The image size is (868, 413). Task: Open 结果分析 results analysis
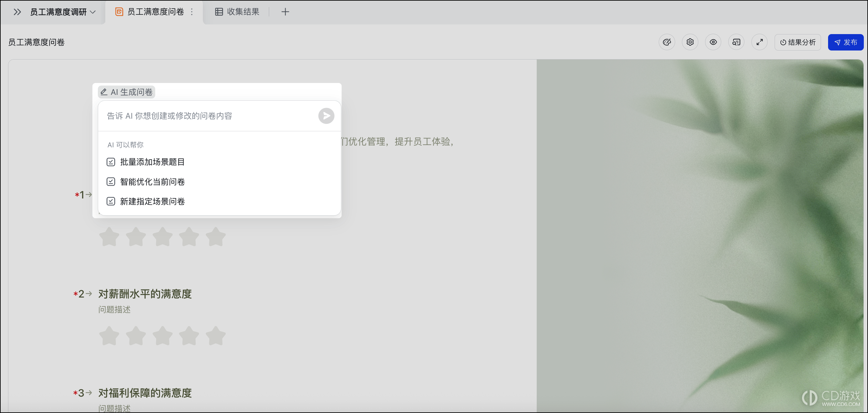(797, 42)
